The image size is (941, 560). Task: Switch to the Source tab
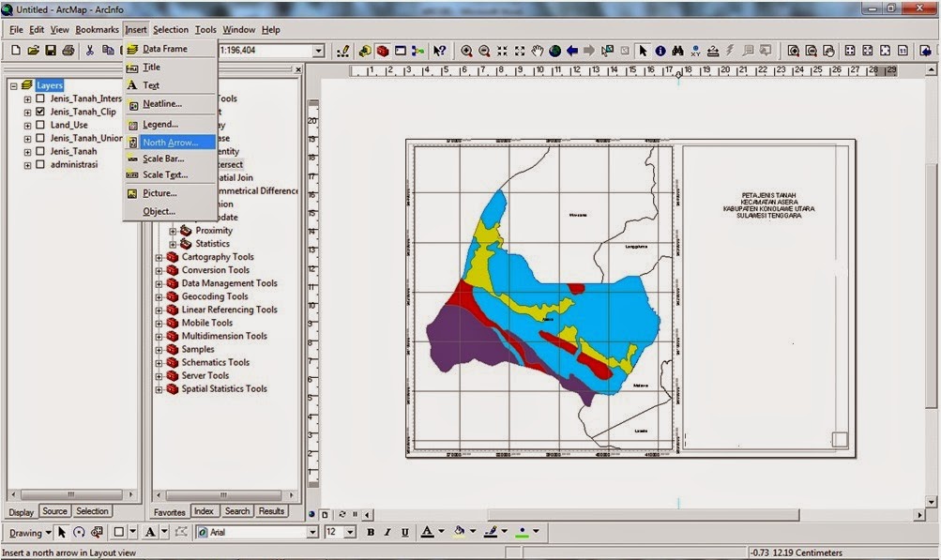54,511
